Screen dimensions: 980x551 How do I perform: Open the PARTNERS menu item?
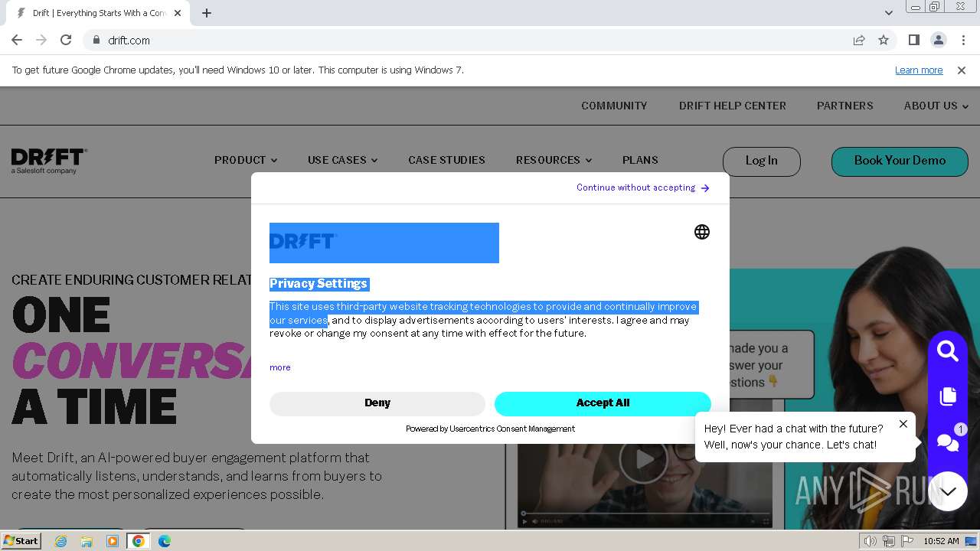pyautogui.click(x=844, y=106)
